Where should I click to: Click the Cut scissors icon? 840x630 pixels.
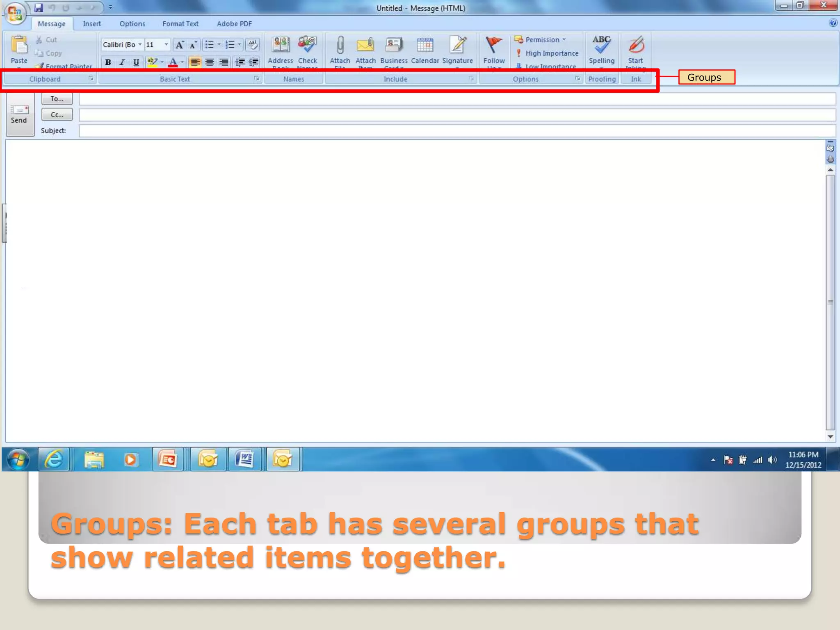pos(39,40)
